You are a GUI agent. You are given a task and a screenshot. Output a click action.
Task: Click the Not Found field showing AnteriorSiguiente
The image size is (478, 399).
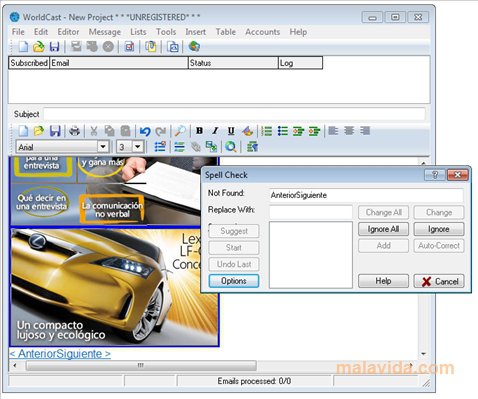(366, 195)
